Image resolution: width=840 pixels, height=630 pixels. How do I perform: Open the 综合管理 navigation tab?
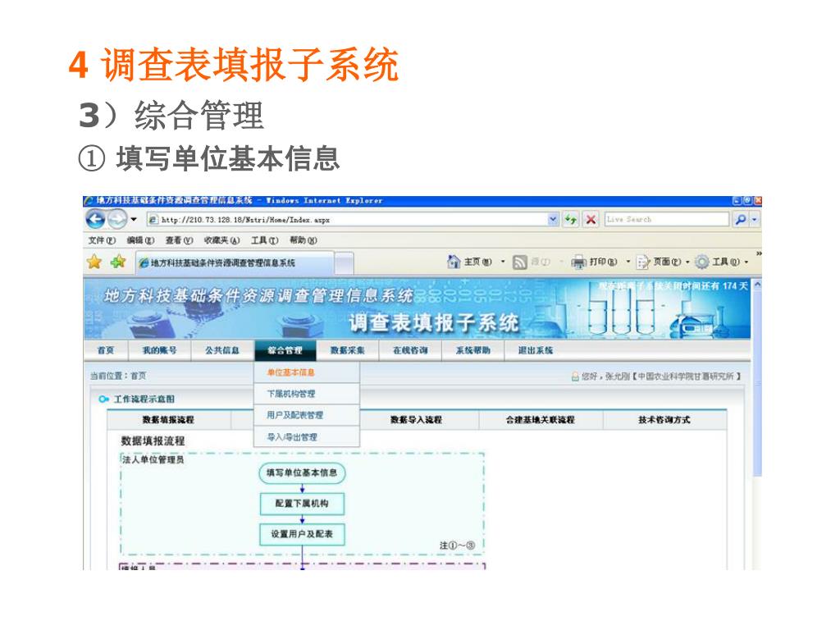(285, 350)
